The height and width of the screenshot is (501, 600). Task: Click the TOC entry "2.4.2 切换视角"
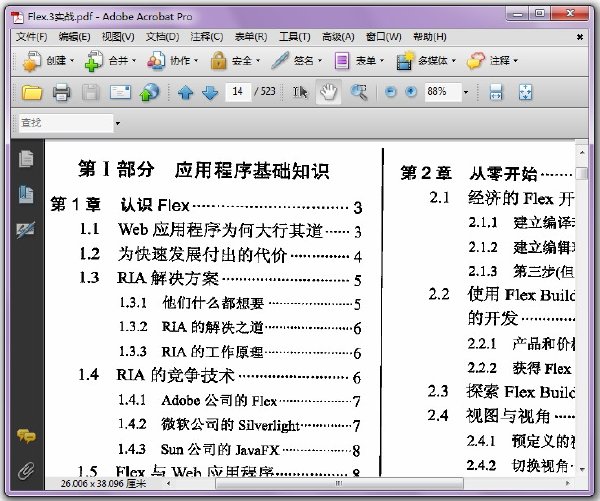click(520, 466)
